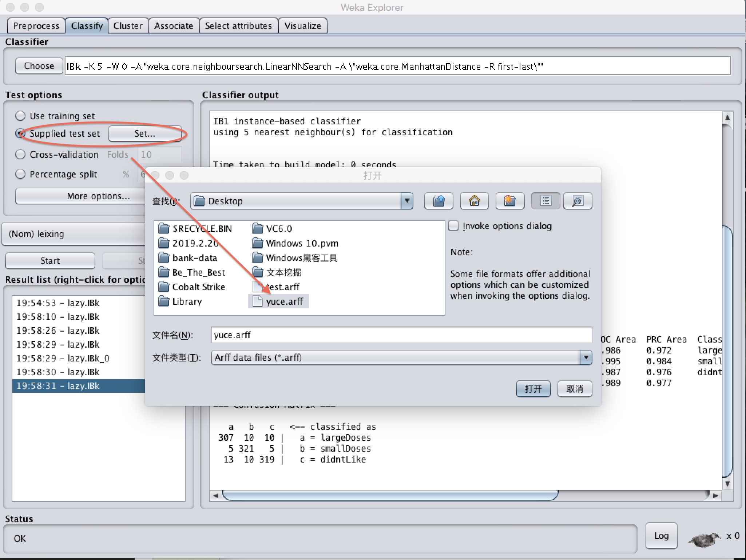The width and height of the screenshot is (746, 560).
Task: Select Cross-validation radio button
Action: pyautogui.click(x=20, y=155)
